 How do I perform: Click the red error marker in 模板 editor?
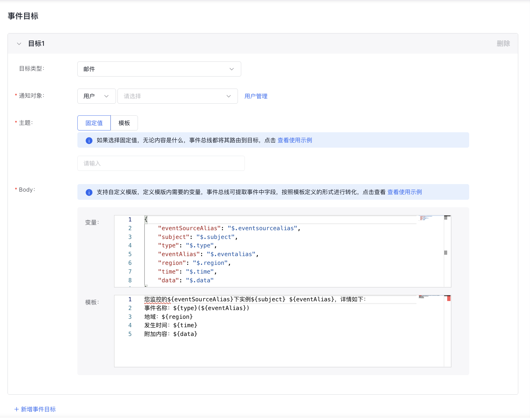449,299
